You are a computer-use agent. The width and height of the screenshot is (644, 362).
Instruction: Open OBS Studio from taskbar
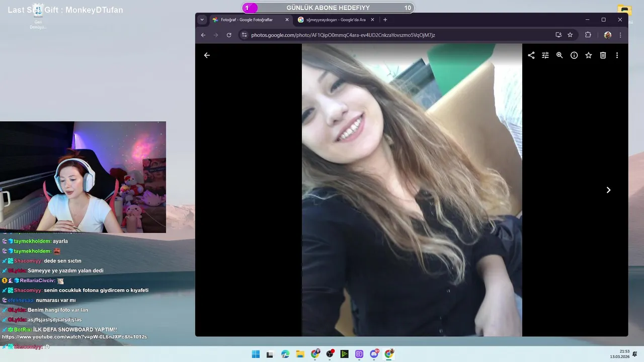(330, 354)
